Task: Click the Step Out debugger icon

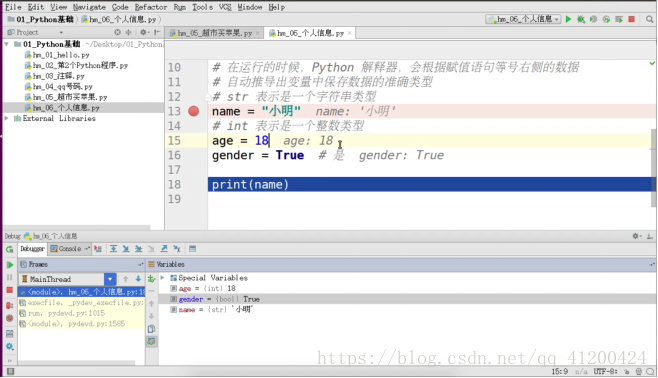Action: (164, 249)
